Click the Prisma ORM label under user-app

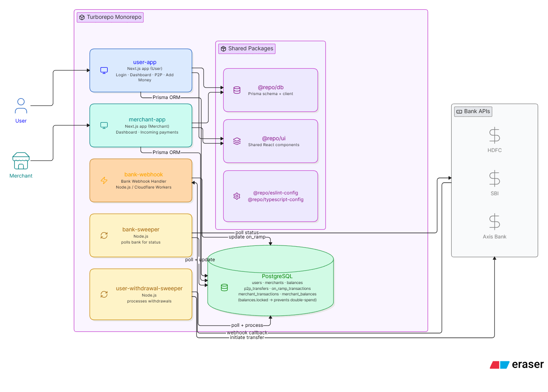point(166,97)
